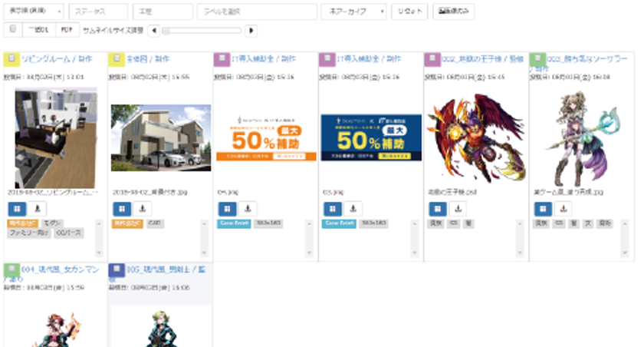Click the thumbnail size decrease arrow
Image resolution: width=644 pixels, height=347 pixels.
pos(154,31)
